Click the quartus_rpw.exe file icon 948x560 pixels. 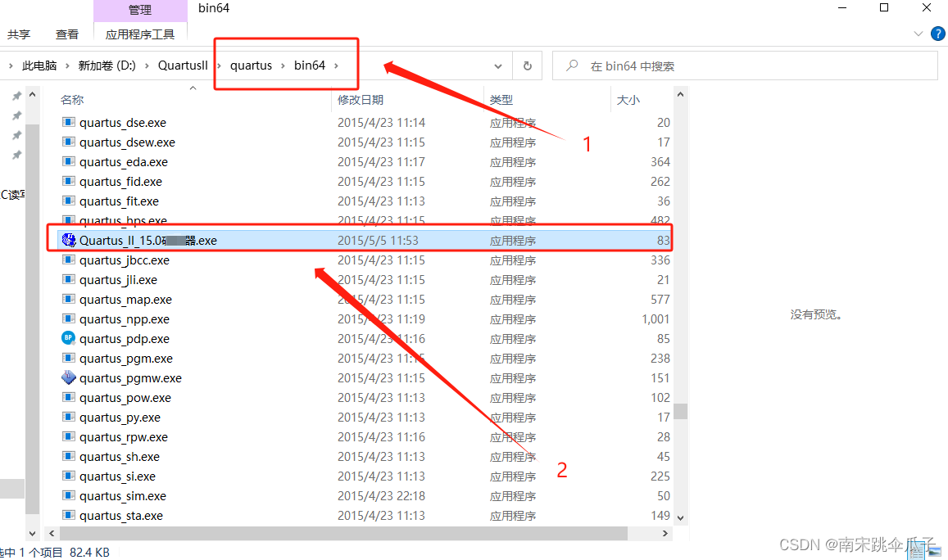69,436
